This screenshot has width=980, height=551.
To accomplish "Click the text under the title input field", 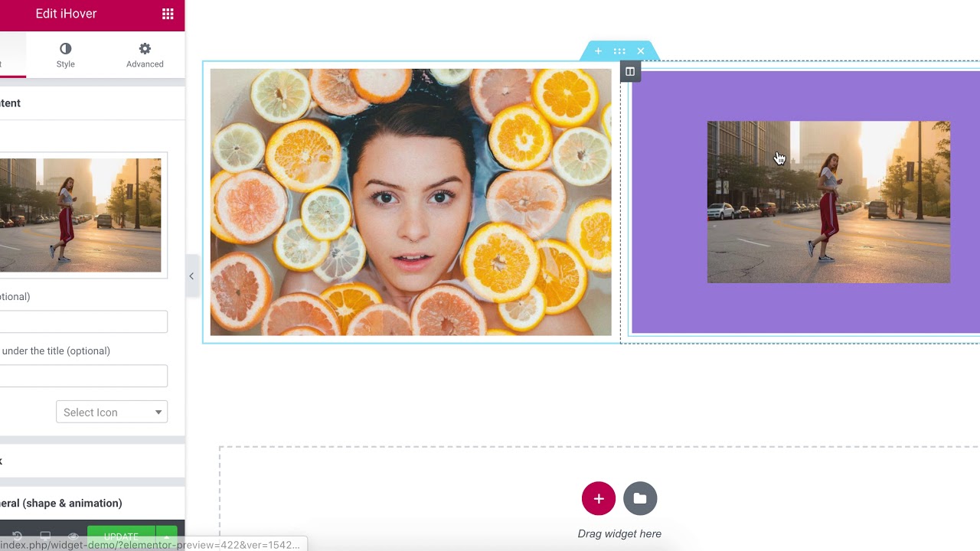I will click(83, 376).
